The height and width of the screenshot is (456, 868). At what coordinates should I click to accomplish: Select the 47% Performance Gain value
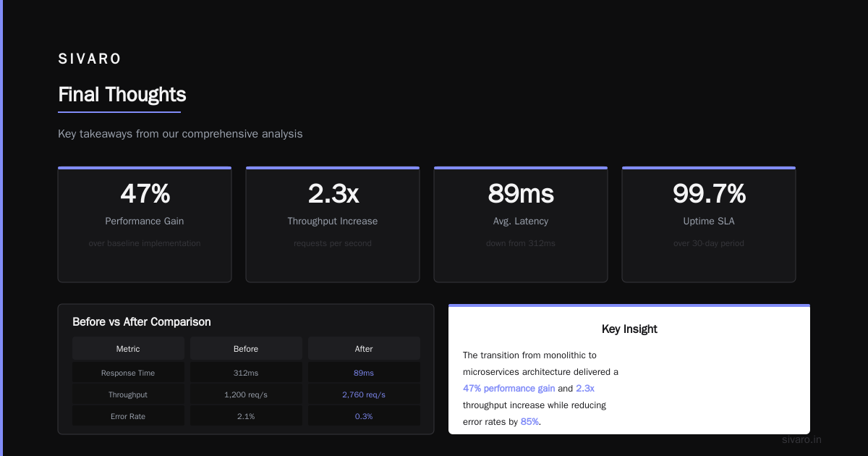(145, 193)
